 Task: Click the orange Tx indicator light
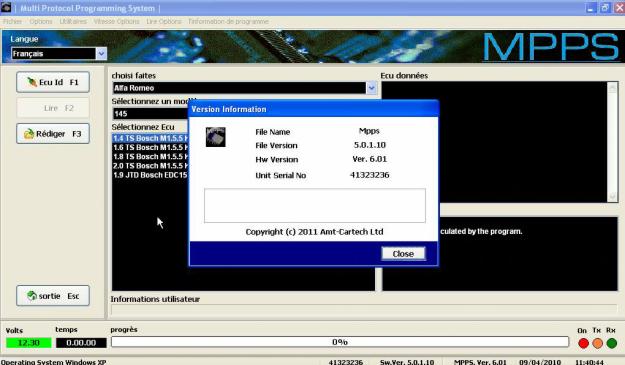pyautogui.click(x=597, y=343)
